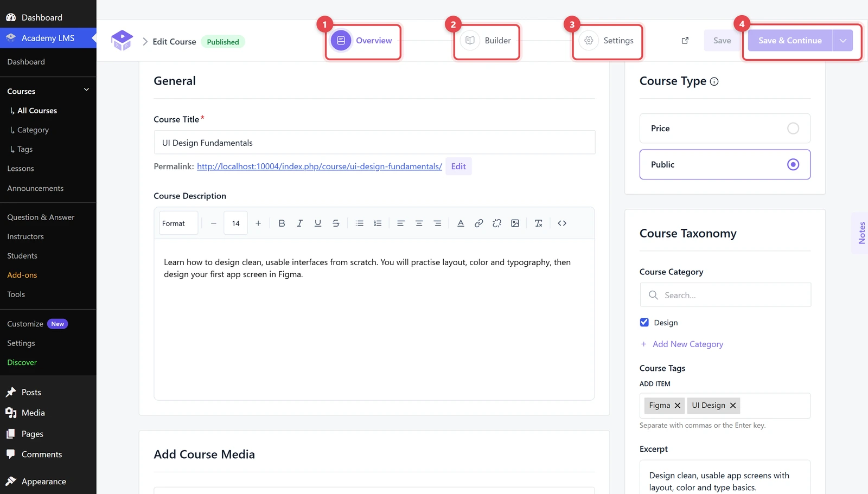Open the Format dropdown
Screen dimensions: 868x494
(x=178, y=223)
